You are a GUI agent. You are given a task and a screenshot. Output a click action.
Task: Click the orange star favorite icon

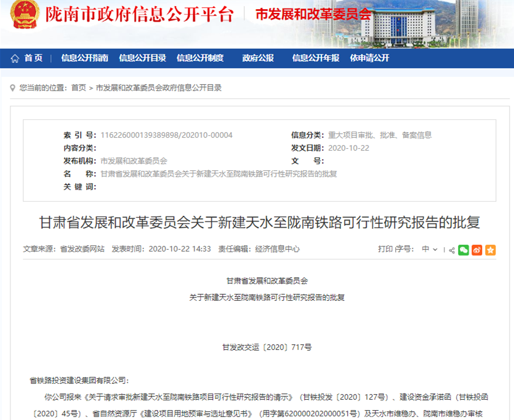click(490, 250)
